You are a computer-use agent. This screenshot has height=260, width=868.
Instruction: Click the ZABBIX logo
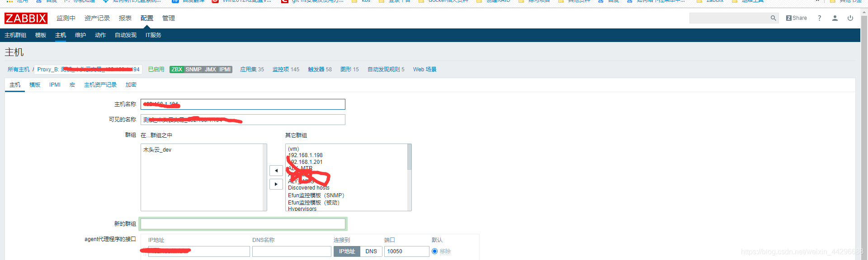[26, 18]
